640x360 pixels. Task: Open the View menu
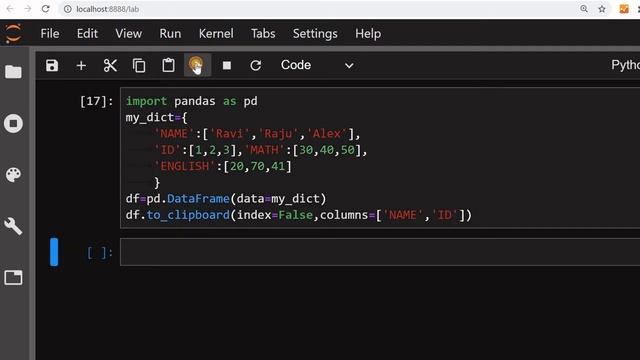(129, 33)
